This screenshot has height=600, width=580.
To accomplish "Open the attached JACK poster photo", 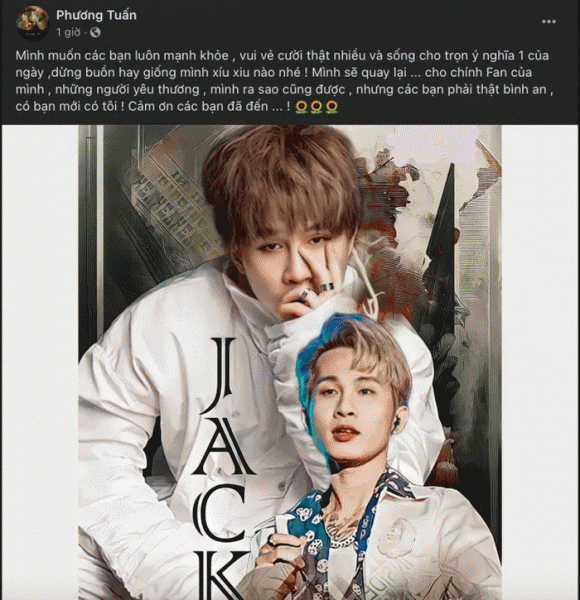I will click(x=290, y=362).
